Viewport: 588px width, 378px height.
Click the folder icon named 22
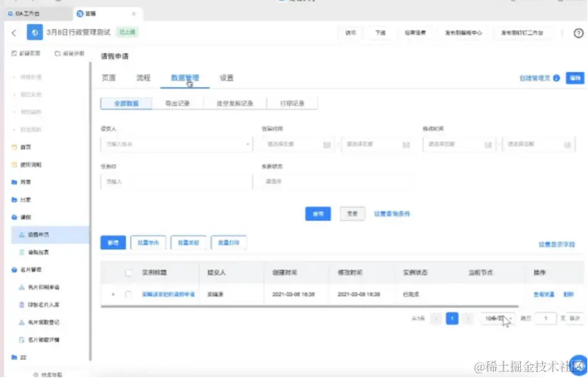pos(14,357)
